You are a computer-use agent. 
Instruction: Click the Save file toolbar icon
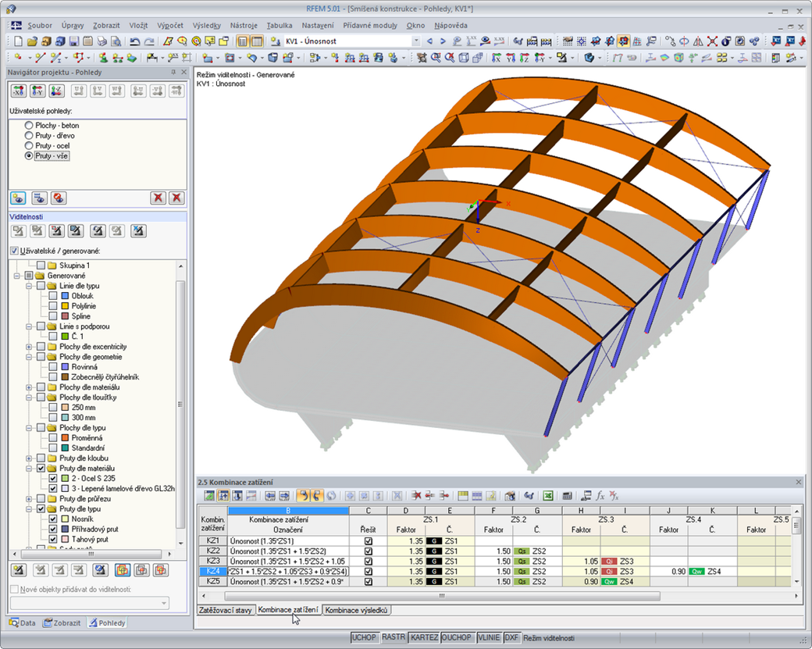click(x=73, y=41)
